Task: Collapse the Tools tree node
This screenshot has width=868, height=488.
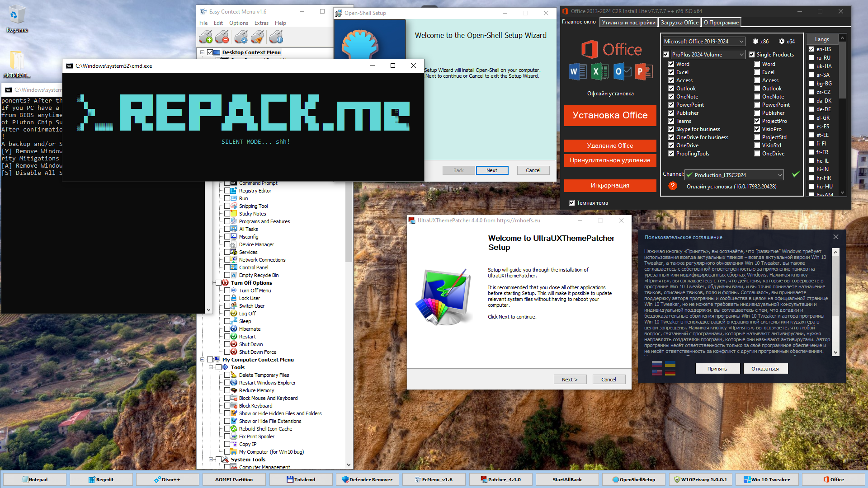Action: [211, 367]
